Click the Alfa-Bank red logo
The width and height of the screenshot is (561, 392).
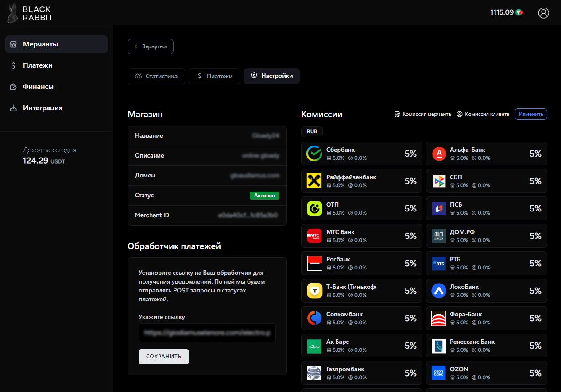439,154
